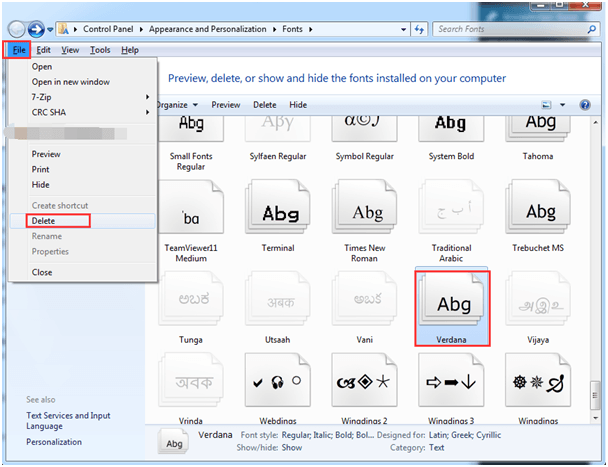Click scrollbar up arrow in fonts list
This screenshot has height=467, width=608.
(x=596, y=122)
